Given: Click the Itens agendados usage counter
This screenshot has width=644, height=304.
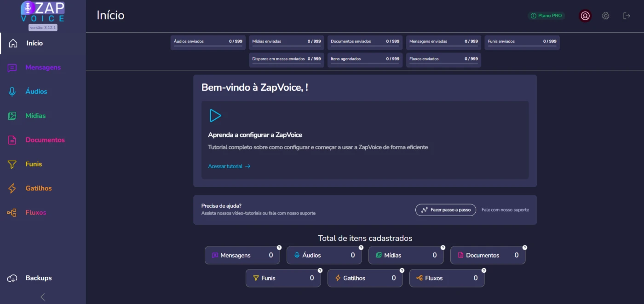Looking at the screenshot, I should 365,60.
